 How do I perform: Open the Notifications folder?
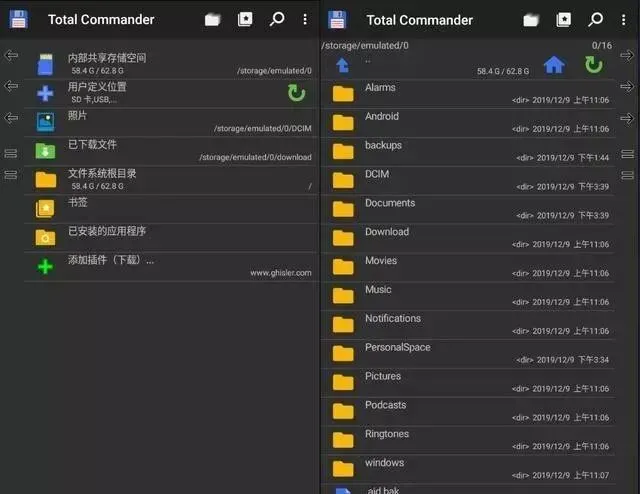coord(469,325)
